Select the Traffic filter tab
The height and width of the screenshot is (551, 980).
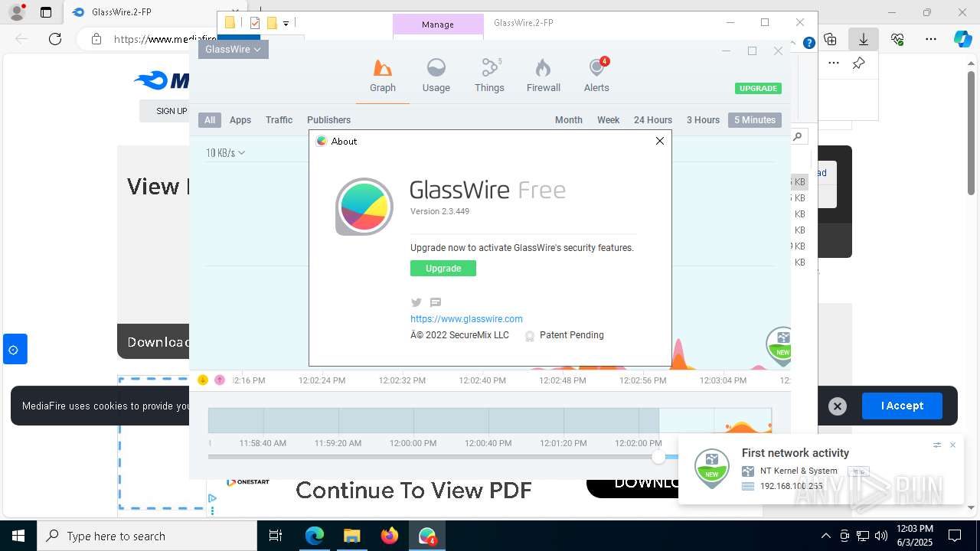click(x=279, y=120)
